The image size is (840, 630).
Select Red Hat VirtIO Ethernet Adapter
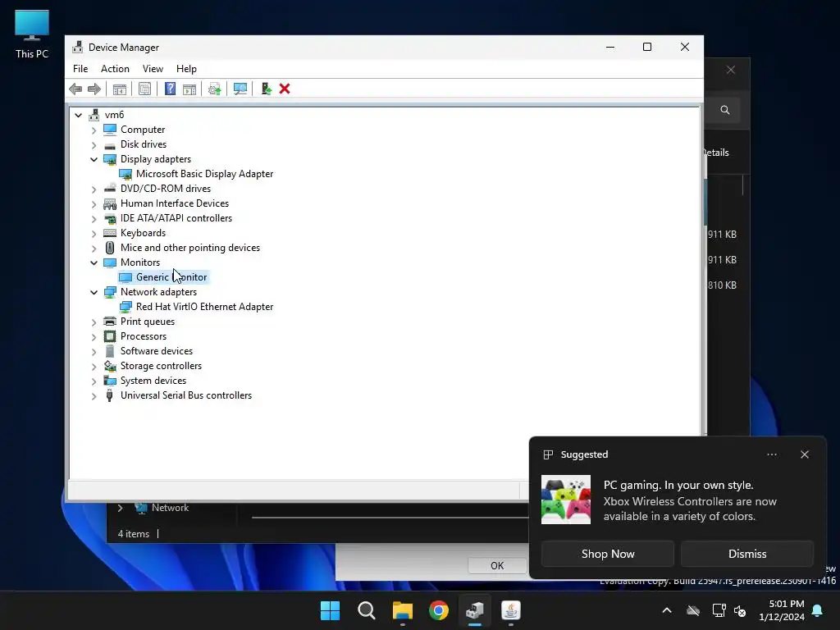pos(204,307)
